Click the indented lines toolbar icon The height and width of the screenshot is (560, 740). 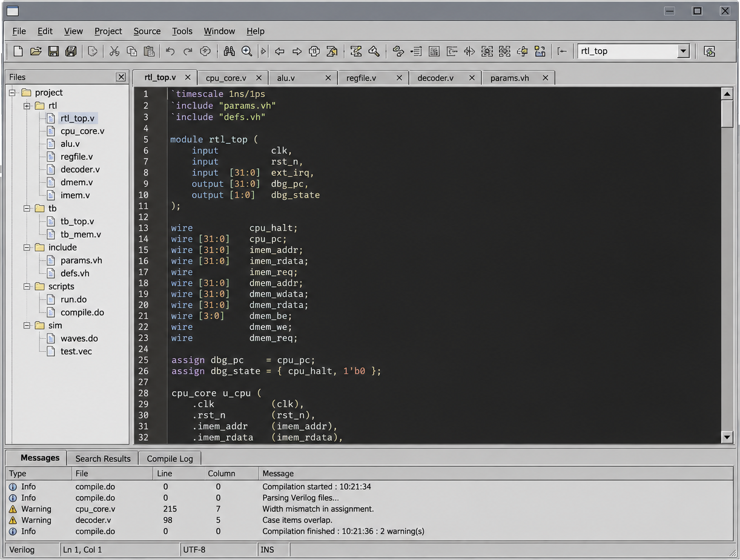pos(416,51)
